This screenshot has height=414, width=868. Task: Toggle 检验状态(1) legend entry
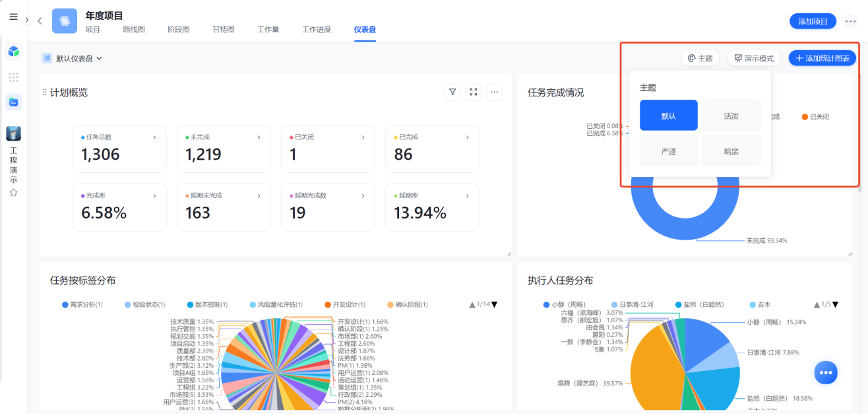[144, 304]
